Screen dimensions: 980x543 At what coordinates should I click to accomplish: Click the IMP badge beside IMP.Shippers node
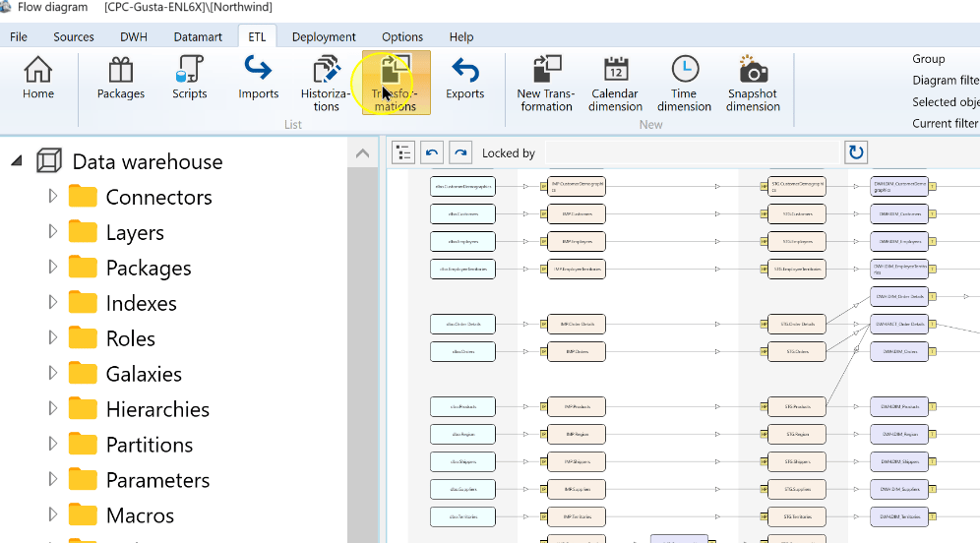[x=543, y=461]
